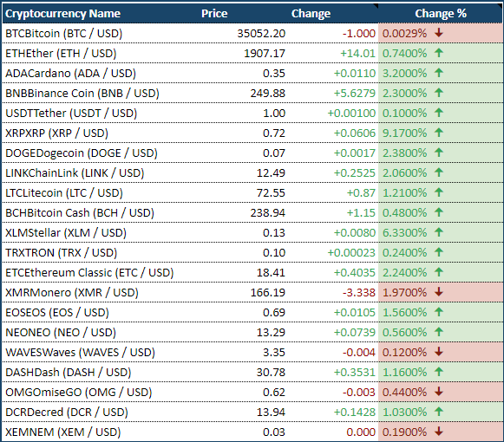This screenshot has width=504, height=442.
Task: Select the XLMStellar (XLM / USD) cell
Action: [66, 232]
